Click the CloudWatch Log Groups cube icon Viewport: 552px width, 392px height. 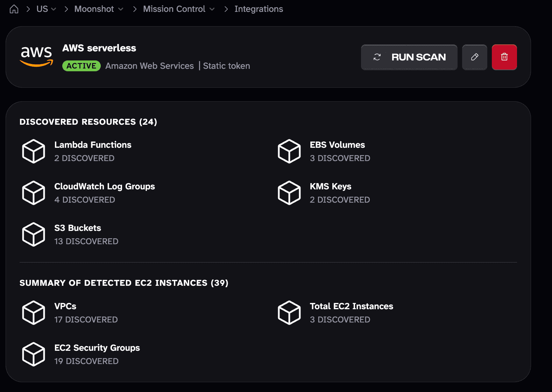tap(34, 193)
